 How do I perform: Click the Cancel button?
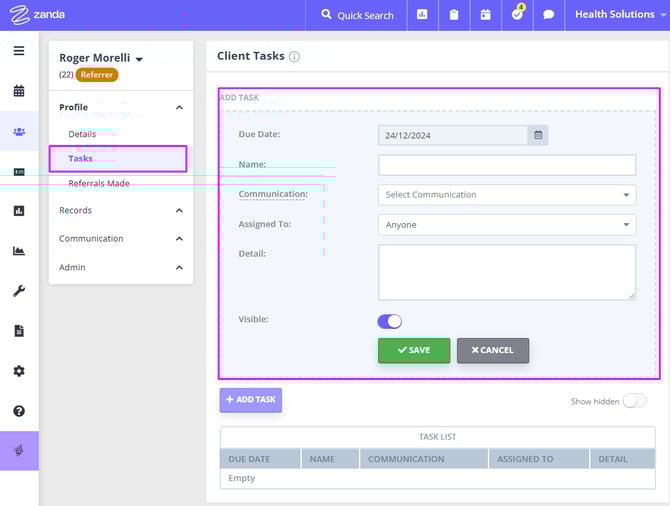pos(492,350)
